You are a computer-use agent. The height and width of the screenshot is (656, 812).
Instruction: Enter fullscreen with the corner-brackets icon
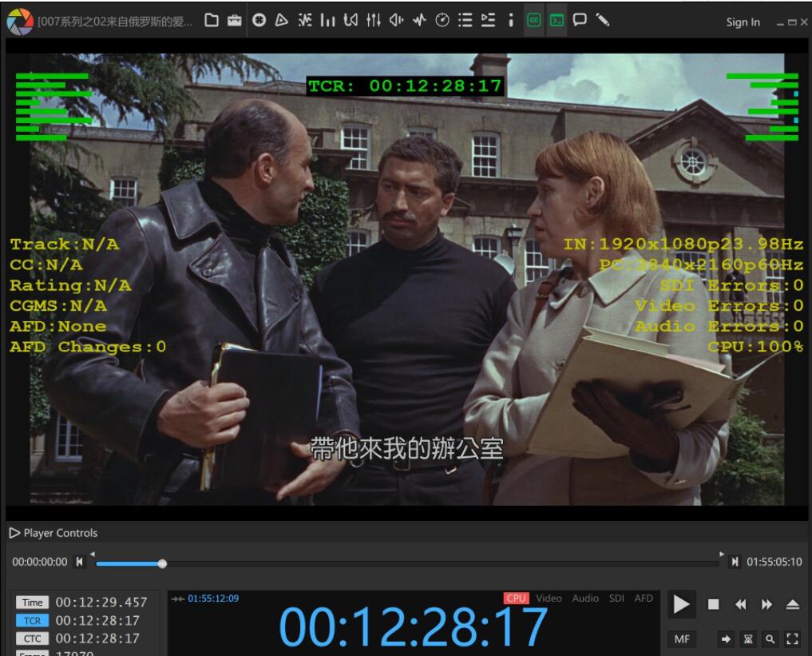tap(792, 639)
